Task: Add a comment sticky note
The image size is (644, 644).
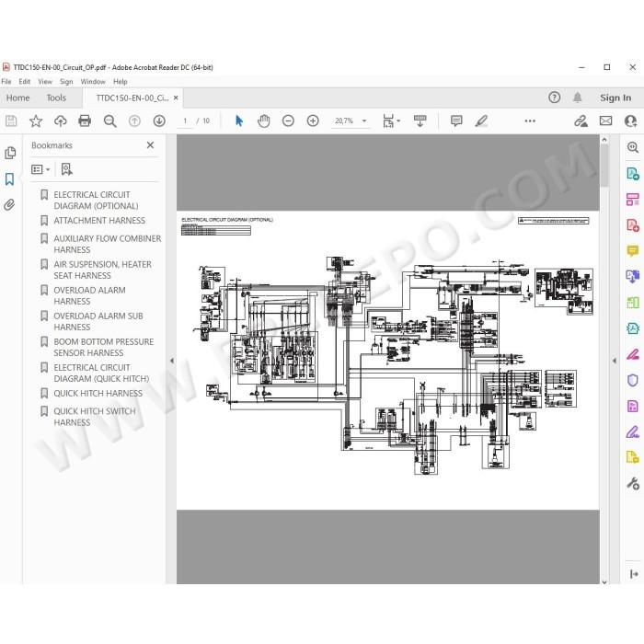Action: [x=456, y=121]
